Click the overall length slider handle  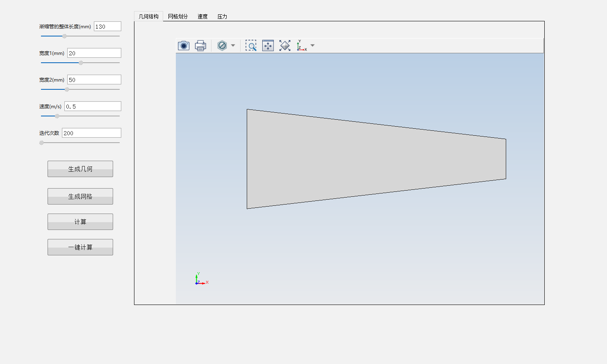[x=64, y=36]
